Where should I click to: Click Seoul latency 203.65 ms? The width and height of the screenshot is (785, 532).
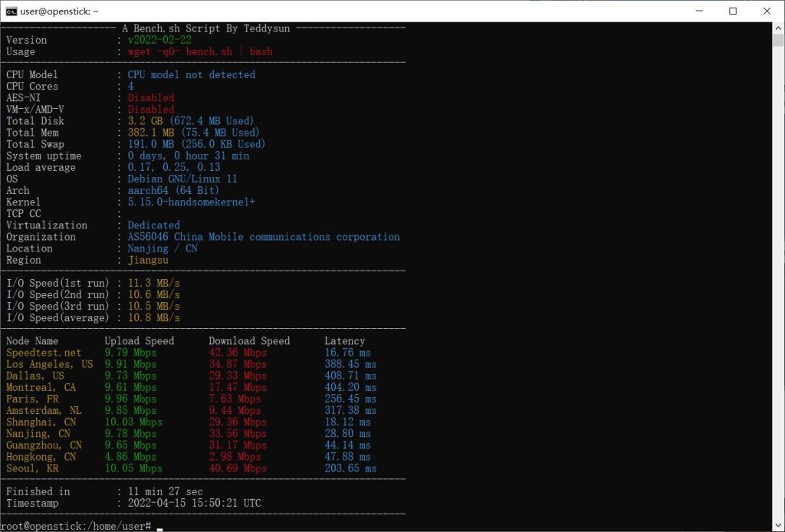[x=350, y=468]
